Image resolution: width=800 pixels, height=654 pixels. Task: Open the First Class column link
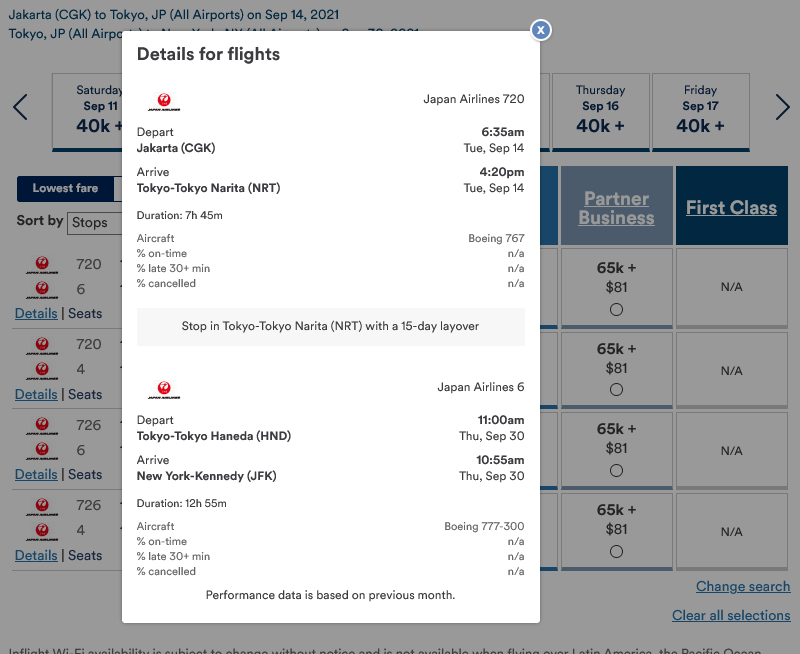731,208
